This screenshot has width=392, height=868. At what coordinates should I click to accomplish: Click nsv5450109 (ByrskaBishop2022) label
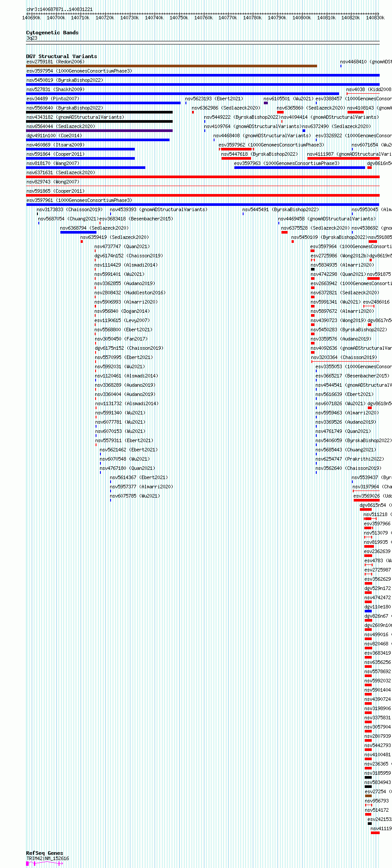point(329,238)
